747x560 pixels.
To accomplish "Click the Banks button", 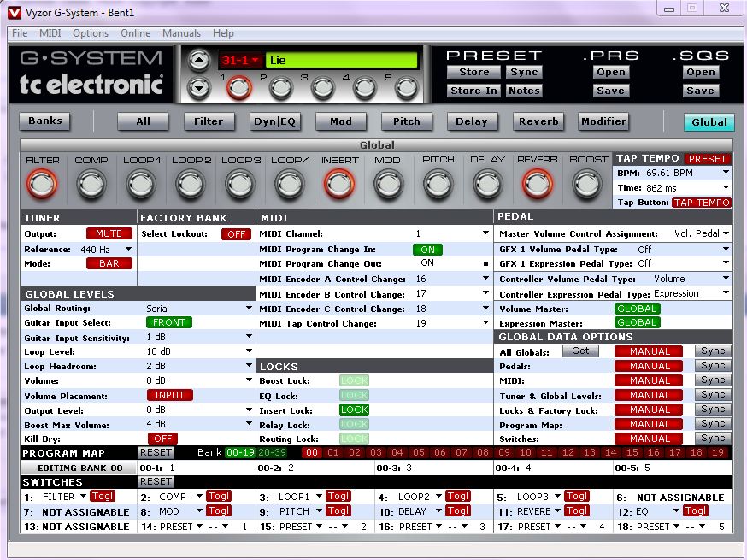I will pyautogui.click(x=44, y=121).
